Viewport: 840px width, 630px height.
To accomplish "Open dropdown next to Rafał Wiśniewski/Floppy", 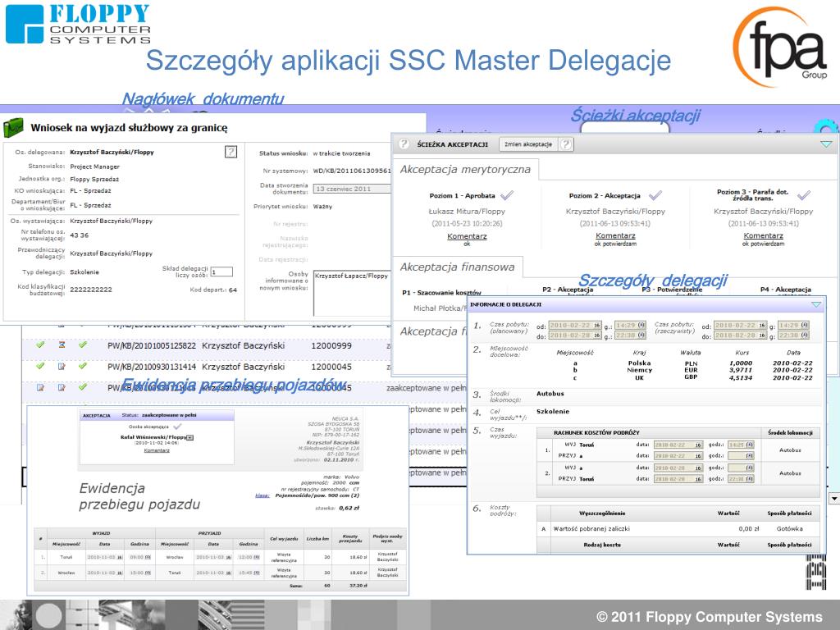I will pyautogui.click(x=189, y=438).
